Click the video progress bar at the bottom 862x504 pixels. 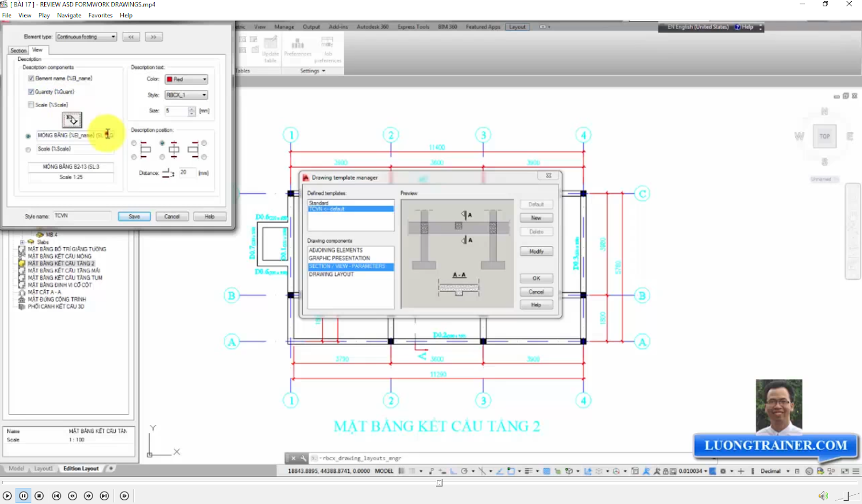coord(440,483)
